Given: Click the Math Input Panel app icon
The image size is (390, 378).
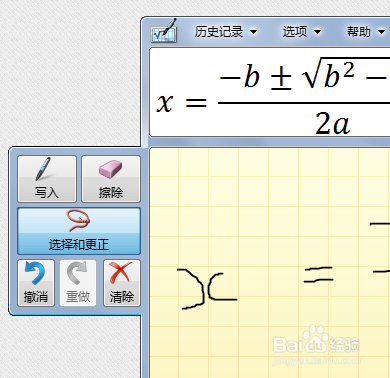Looking at the screenshot, I should 164,31.
